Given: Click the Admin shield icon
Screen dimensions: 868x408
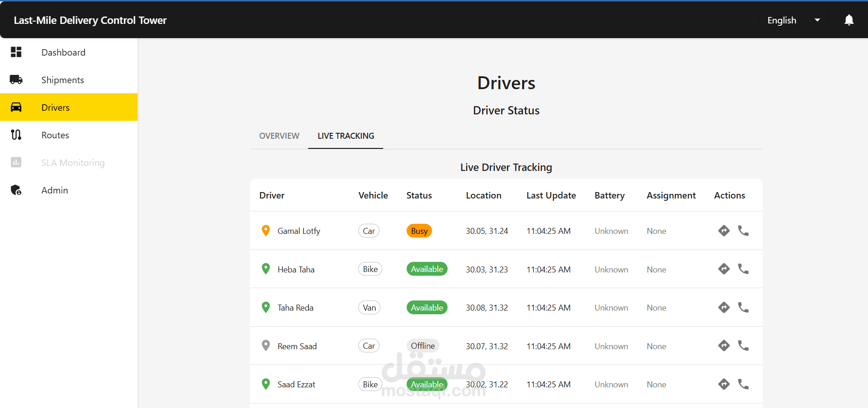Looking at the screenshot, I should point(16,190).
